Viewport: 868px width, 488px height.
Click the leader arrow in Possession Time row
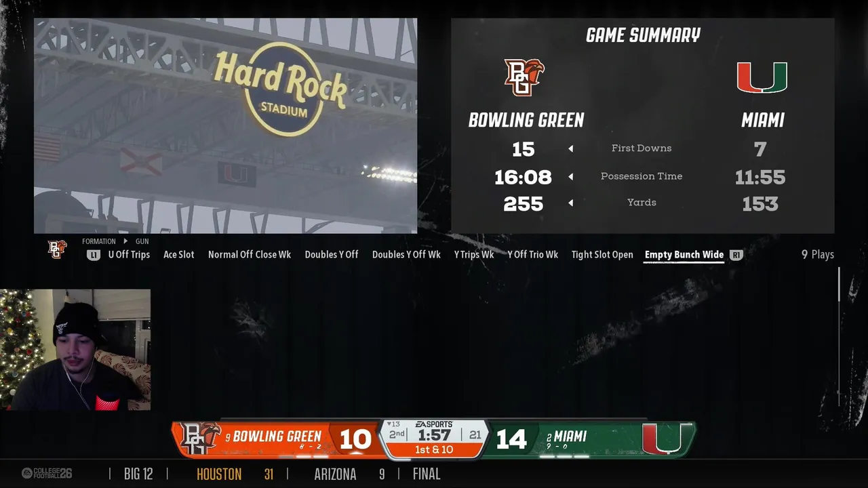tap(570, 177)
